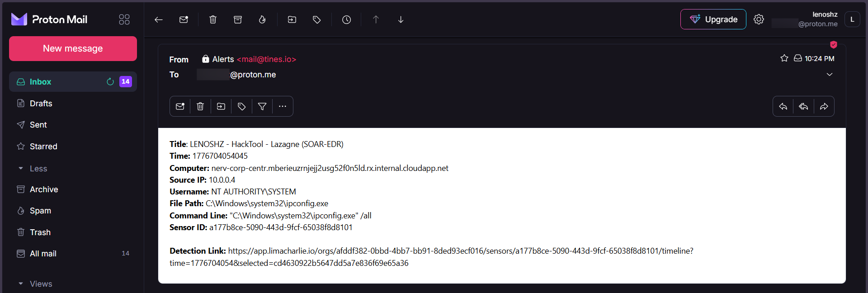The image size is (868, 293).
Task: Go to the Archive folder
Action: [44, 189]
